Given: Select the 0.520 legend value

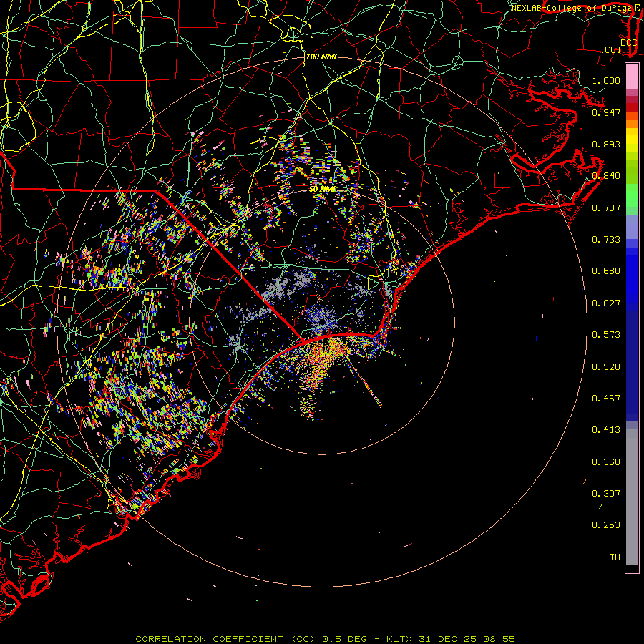Looking at the screenshot, I should [x=606, y=367].
